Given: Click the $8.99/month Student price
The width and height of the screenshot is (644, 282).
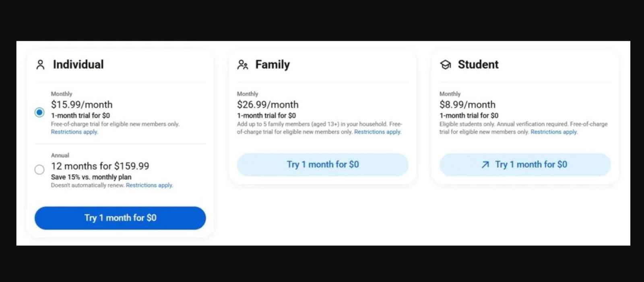Looking at the screenshot, I should [x=467, y=105].
